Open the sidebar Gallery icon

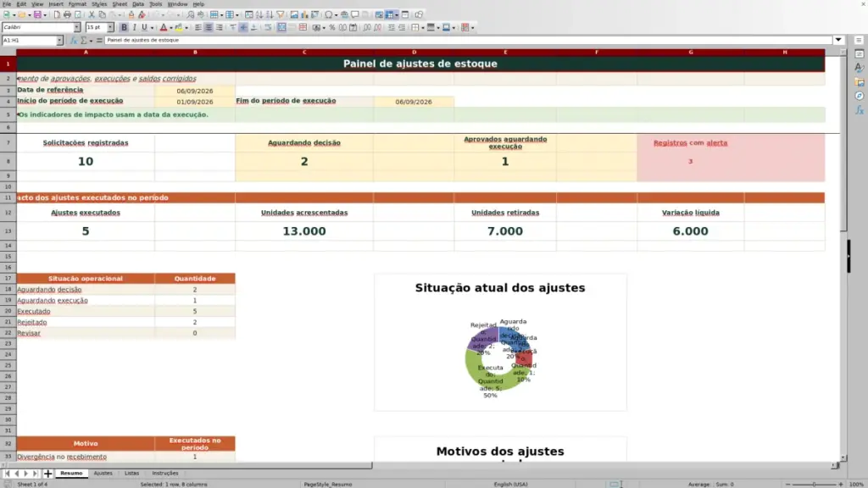pyautogui.click(x=860, y=82)
